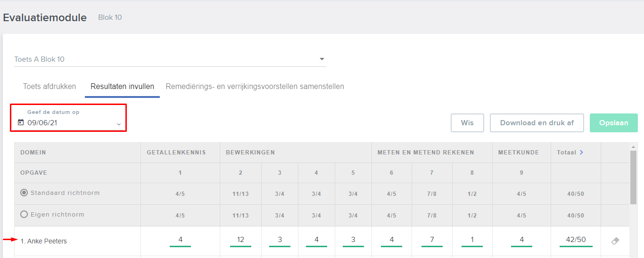
Task: Click the Wis button
Action: tap(467, 123)
